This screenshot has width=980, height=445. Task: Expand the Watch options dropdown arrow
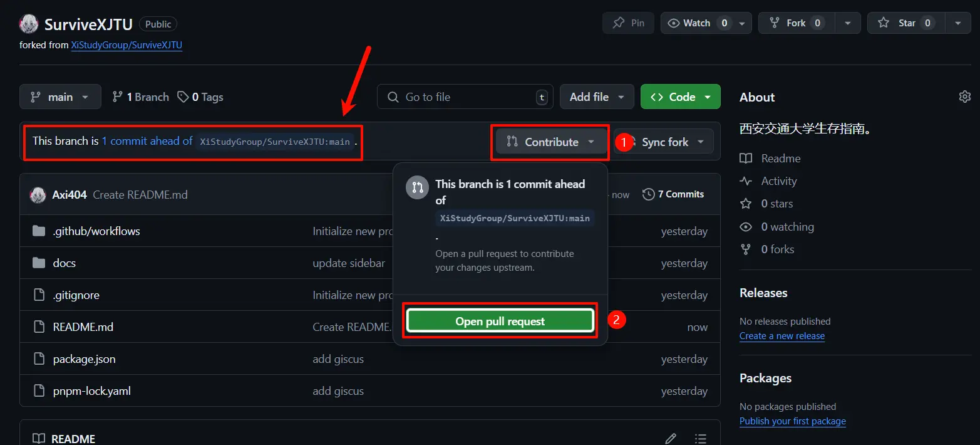[742, 23]
